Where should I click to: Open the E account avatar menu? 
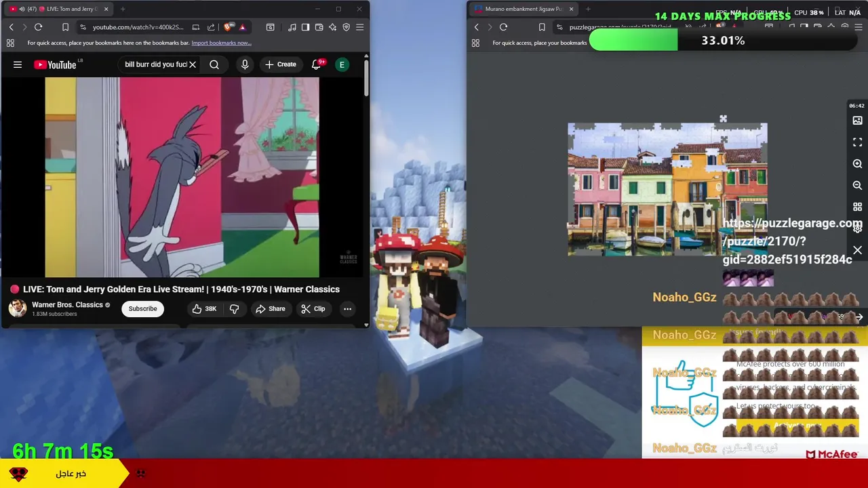(342, 64)
